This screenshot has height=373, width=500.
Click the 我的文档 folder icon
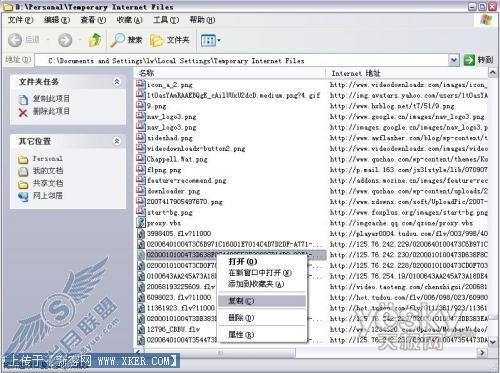click(x=23, y=171)
